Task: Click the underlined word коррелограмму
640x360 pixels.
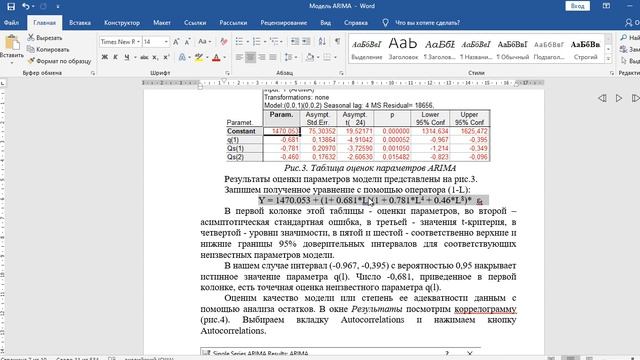Action: pyautogui.click(x=485, y=309)
